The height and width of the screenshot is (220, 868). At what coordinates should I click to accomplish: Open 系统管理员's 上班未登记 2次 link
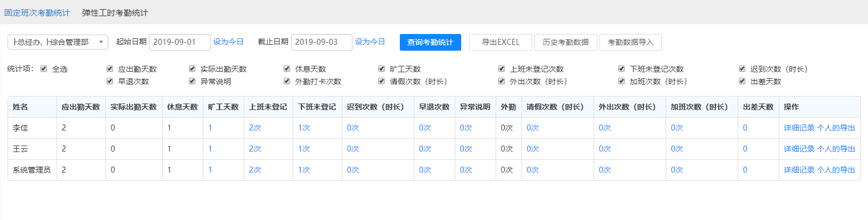tap(255, 170)
